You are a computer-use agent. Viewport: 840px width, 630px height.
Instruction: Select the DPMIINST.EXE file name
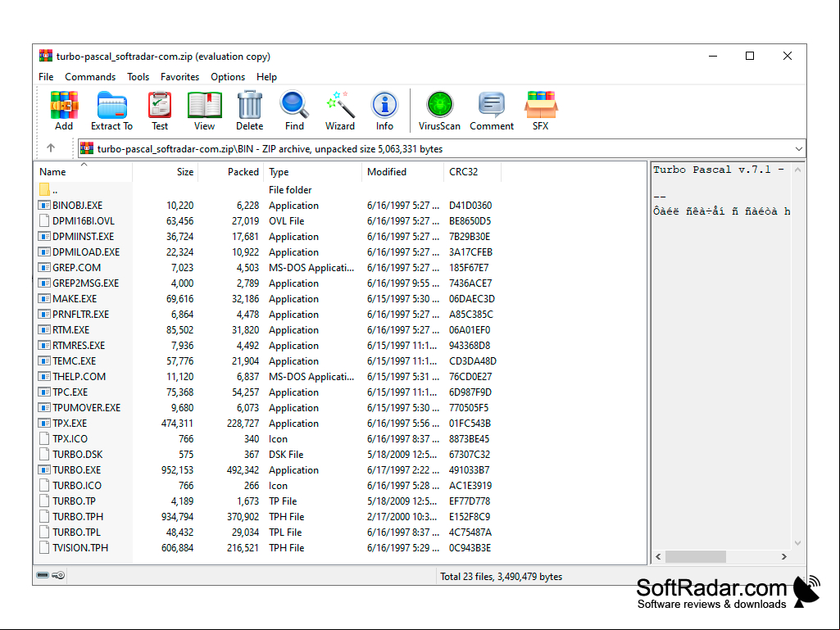[x=83, y=236]
